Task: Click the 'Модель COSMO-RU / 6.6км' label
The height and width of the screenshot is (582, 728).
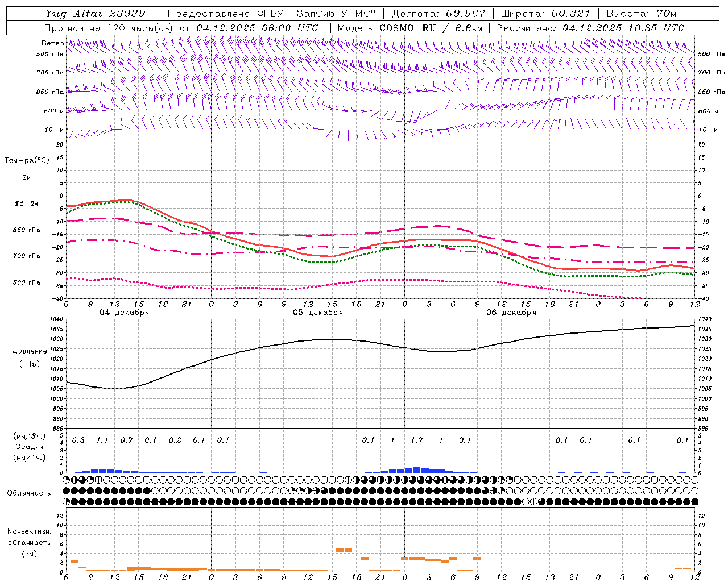Action: click(410, 28)
